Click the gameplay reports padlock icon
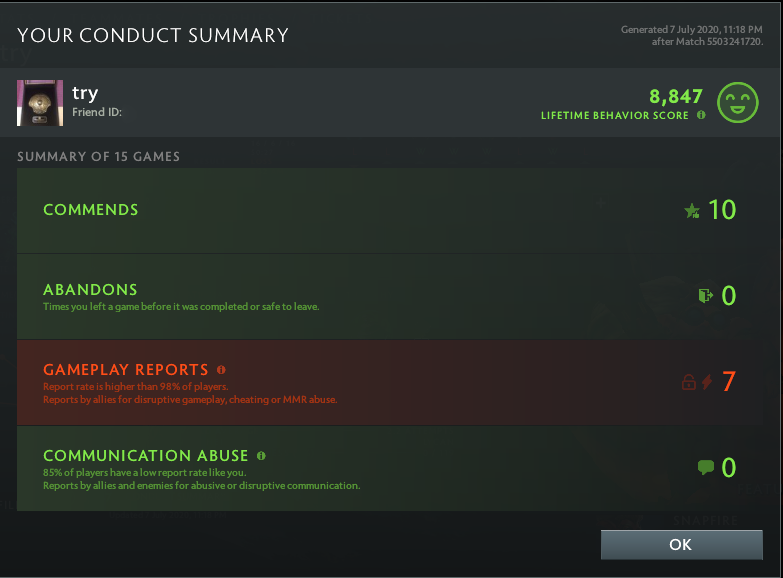 click(x=689, y=382)
